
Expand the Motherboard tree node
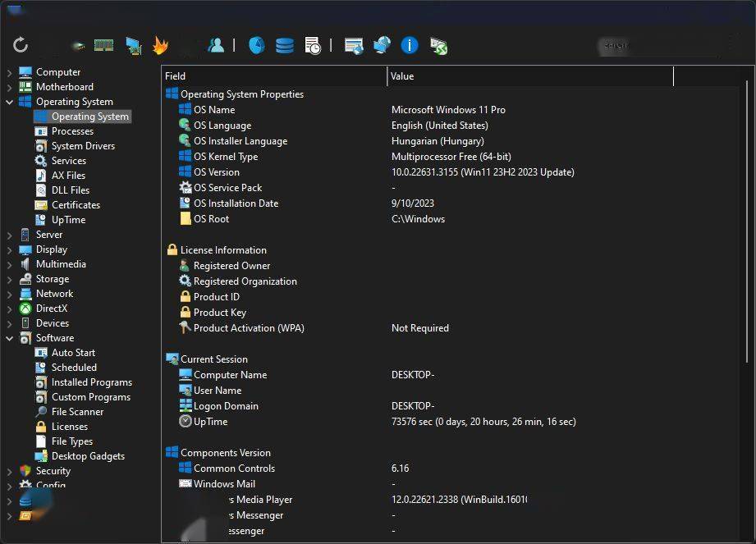coord(10,87)
